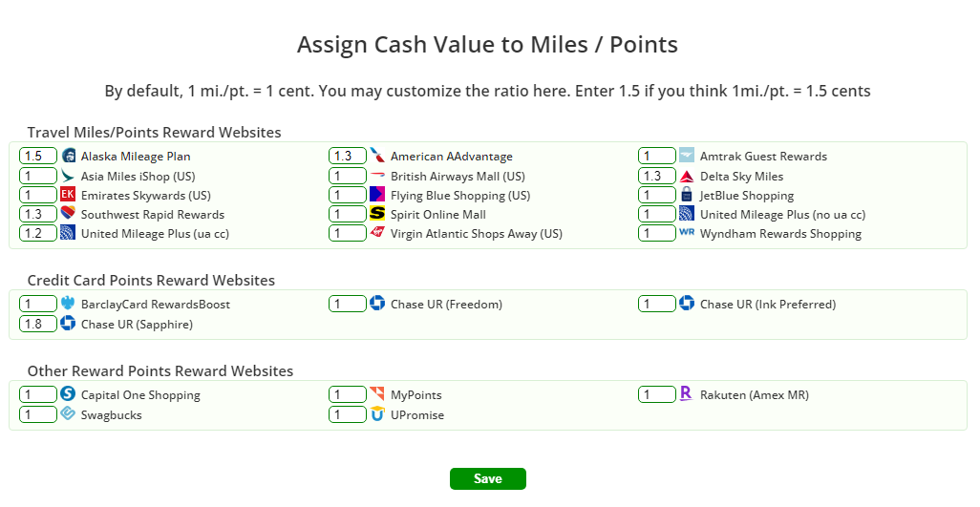Screen dimensions: 980x507
Task: Focus the Alaska Mileage Plan value field
Action: 38,157
